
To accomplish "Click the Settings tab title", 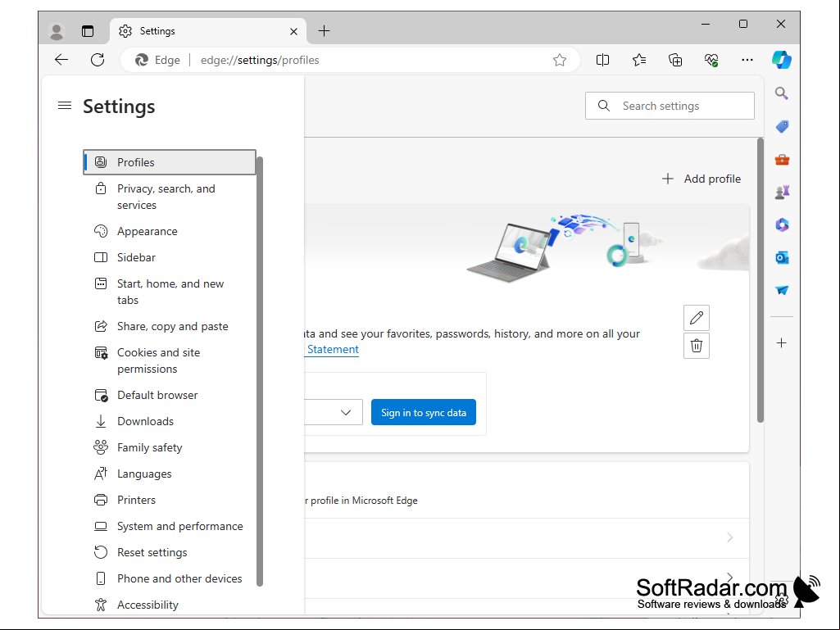I will pos(157,31).
